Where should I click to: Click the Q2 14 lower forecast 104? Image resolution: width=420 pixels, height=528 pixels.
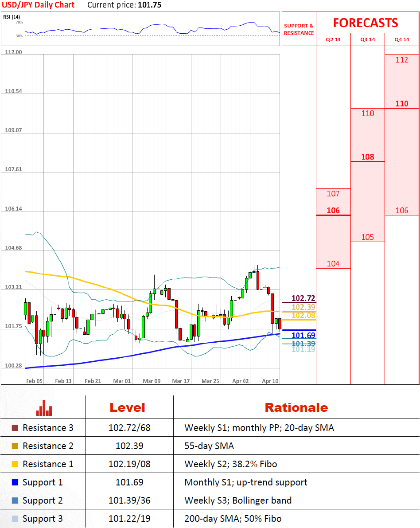(333, 264)
